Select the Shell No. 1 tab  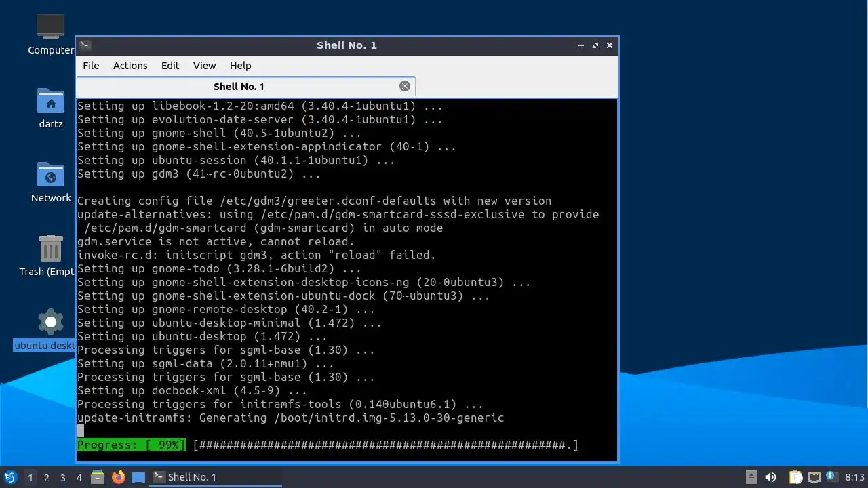click(245, 86)
